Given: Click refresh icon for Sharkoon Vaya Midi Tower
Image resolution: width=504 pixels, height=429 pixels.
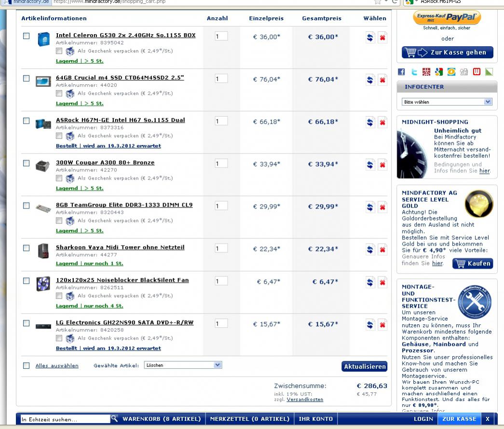Looking at the screenshot, I should point(370,250).
